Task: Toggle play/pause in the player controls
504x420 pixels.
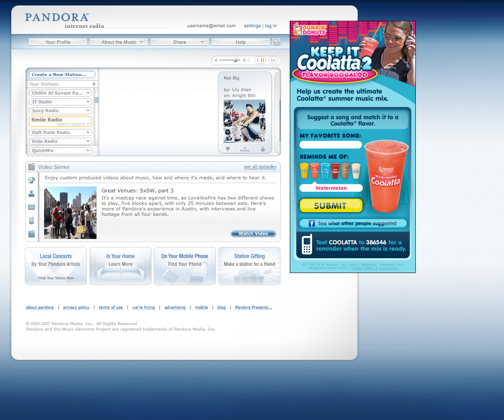Action: pyautogui.click(x=260, y=60)
